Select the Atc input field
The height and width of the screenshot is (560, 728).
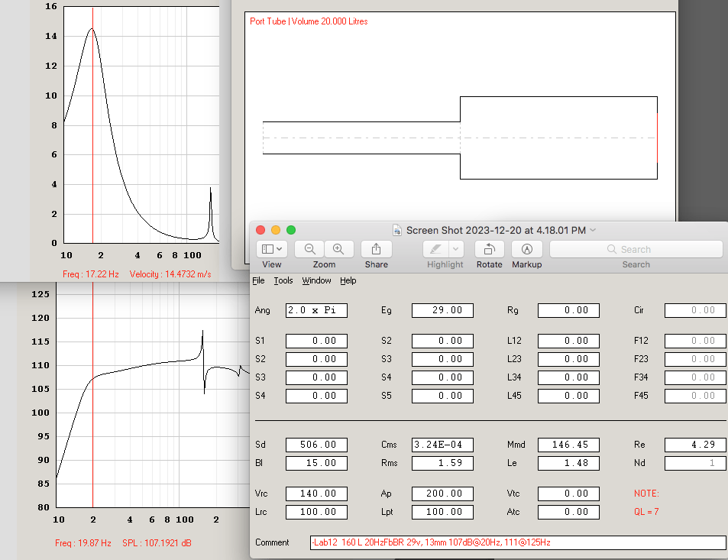click(569, 512)
